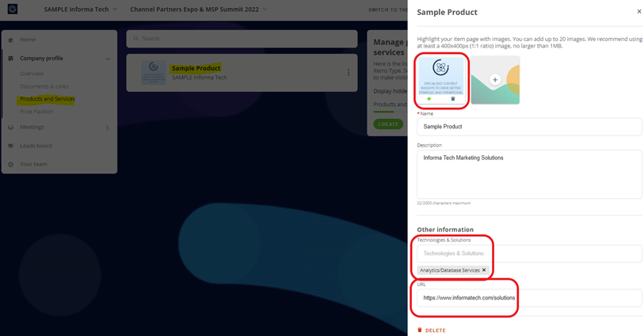Click the Your team icon

10,164
